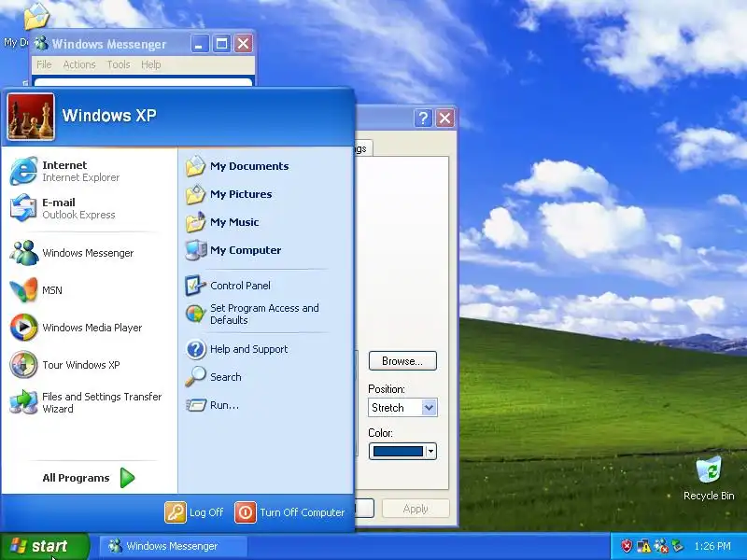Click the taskbar clock showing 1:26 PM
Viewport: 747px width, 560px height.
[x=712, y=546]
